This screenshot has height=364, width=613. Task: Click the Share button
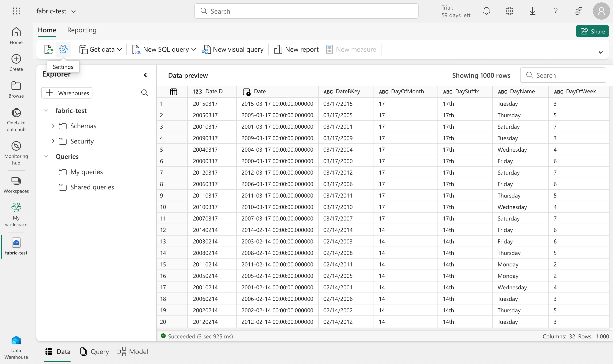point(592,31)
